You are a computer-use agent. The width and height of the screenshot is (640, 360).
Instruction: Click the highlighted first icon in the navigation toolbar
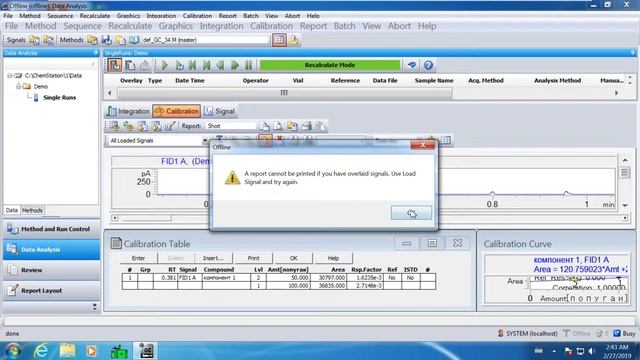tap(115, 65)
